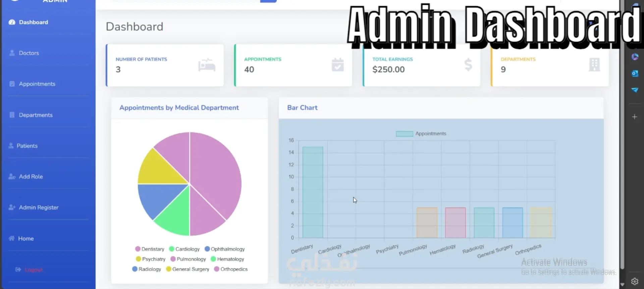The width and height of the screenshot is (644, 289).
Task: Click the scrollbar down arrow
Action: coord(622,285)
